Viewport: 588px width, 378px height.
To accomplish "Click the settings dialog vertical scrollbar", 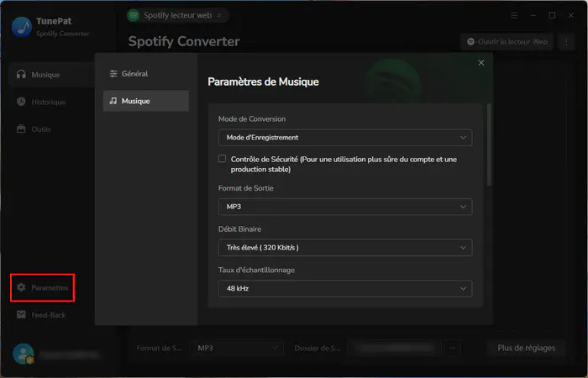I will pos(489,144).
